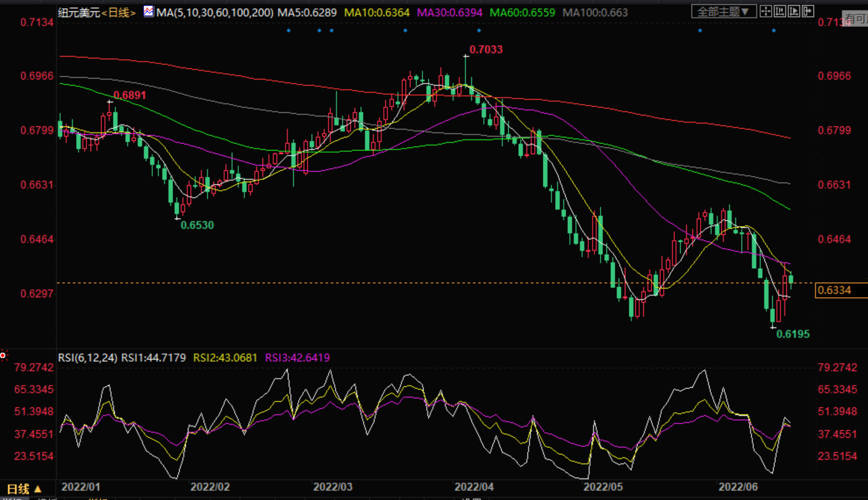Click the RSI2:43.0681 value
This screenshot has height=500, width=868.
point(225,358)
